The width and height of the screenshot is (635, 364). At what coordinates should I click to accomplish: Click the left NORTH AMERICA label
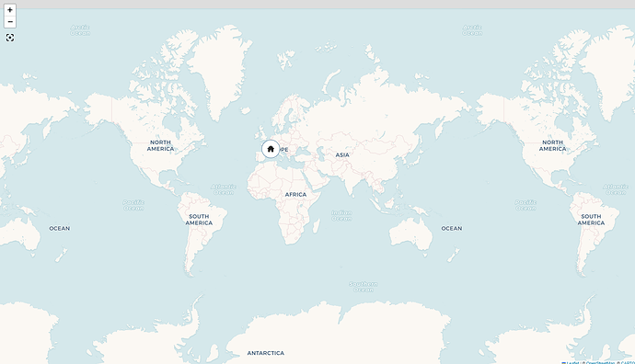pos(160,145)
